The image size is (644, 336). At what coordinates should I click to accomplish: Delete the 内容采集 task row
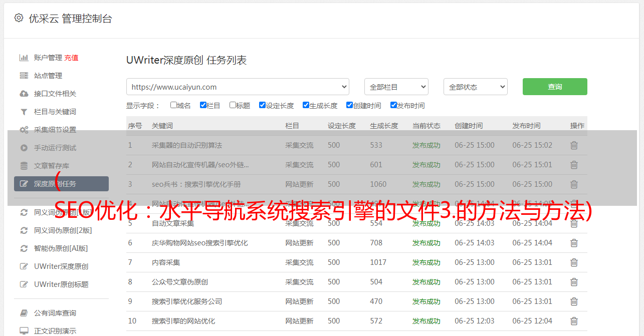pos(574,262)
